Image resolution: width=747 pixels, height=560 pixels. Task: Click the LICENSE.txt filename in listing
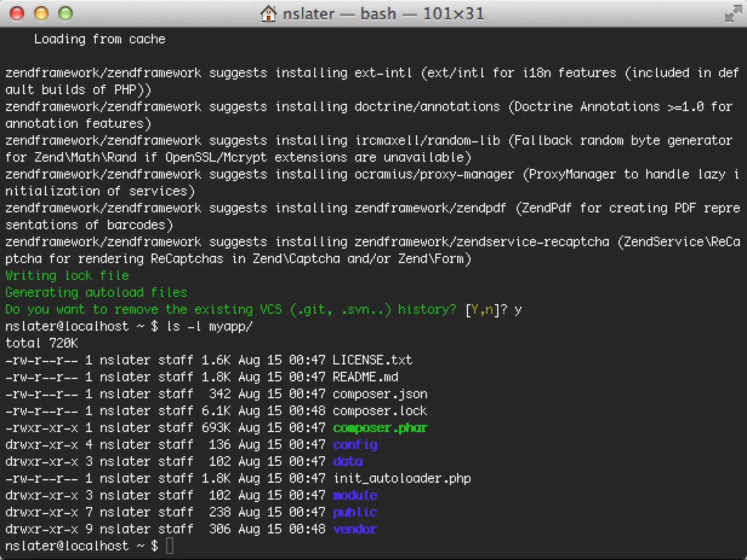pos(372,360)
